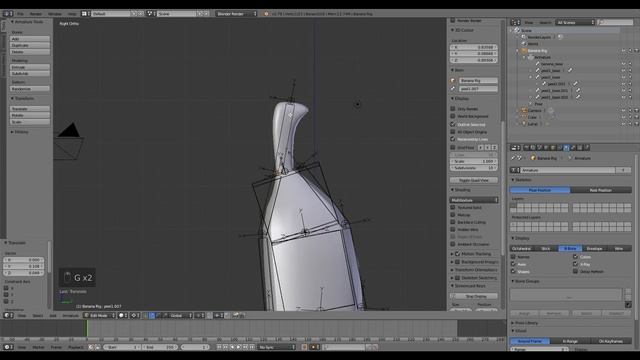640x360 pixels.
Task: Enable the Textured Solid checkbox
Action: point(453,207)
